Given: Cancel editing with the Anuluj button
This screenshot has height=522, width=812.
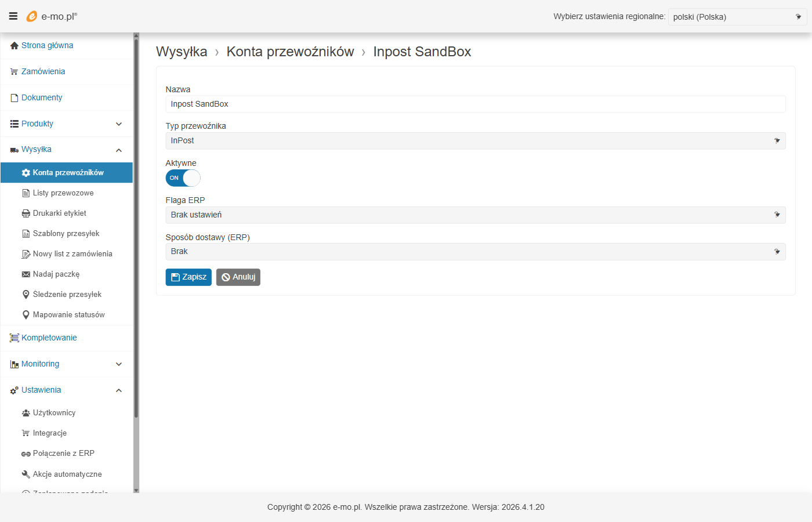Looking at the screenshot, I should [x=238, y=277].
